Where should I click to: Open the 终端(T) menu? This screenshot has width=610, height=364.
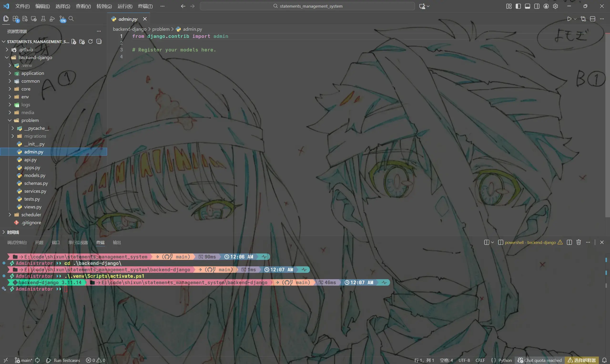[145, 6]
